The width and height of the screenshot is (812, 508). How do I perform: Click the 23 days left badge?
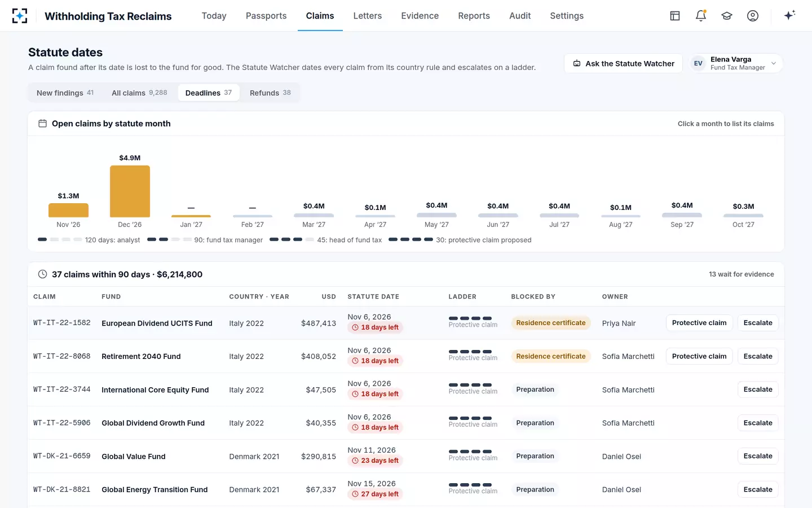375,461
